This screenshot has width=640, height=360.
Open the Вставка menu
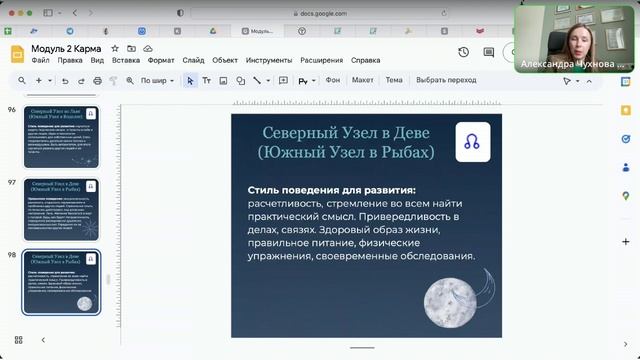[126, 60]
